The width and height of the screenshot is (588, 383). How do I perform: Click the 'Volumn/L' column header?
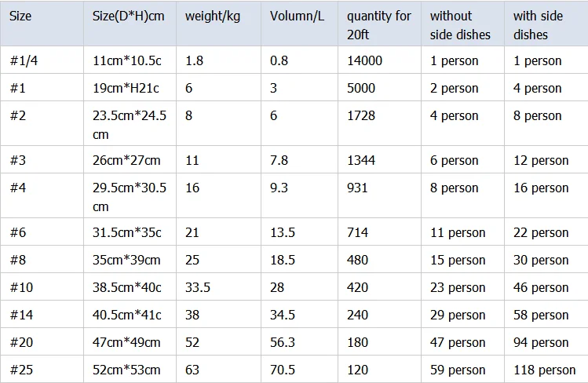(296, 16)
